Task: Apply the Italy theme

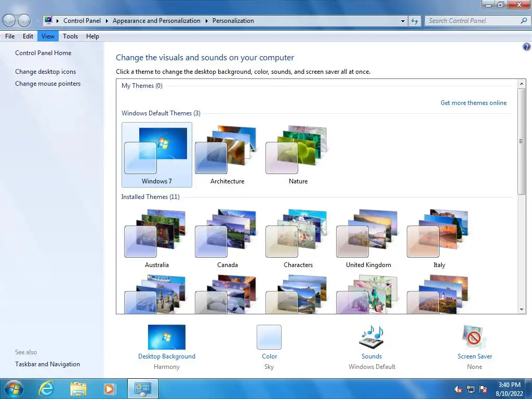Action: click(x=439, y=238)
